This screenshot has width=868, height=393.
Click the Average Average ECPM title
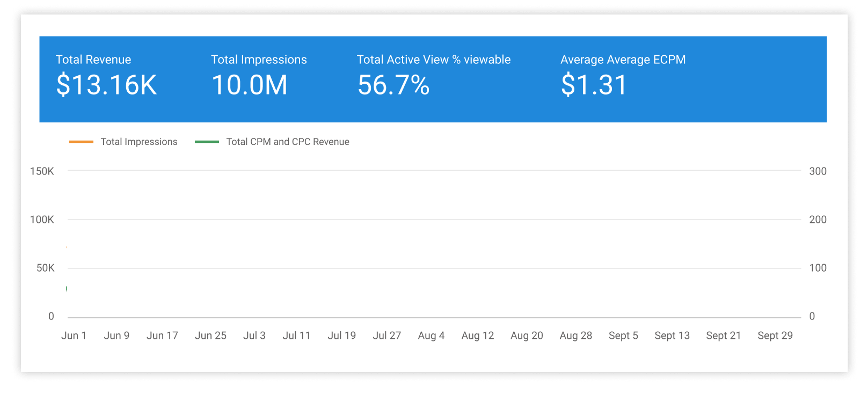point(623,60)
